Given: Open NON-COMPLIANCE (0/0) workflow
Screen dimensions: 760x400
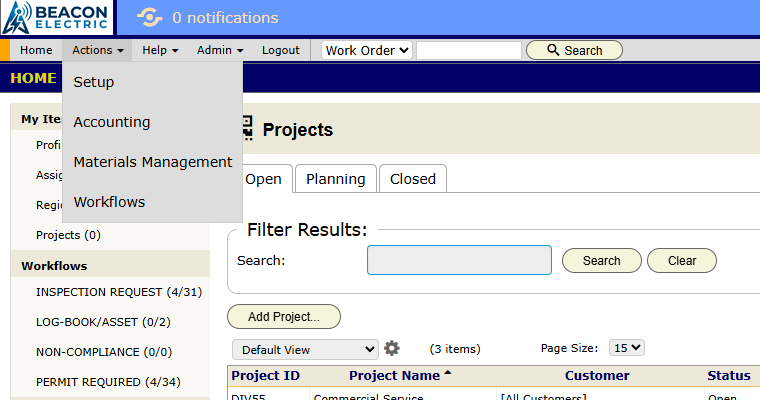Looking at the screenshot, I should coord(104,352).
